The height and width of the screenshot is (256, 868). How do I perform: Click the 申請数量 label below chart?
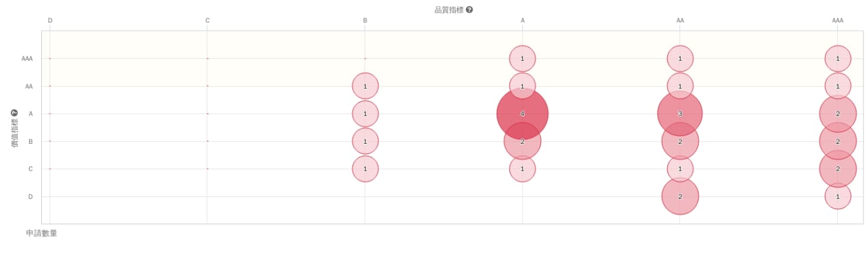coord(42,233)
